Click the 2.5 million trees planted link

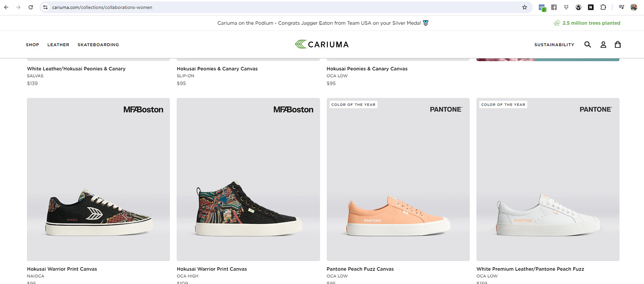point(591,23)
